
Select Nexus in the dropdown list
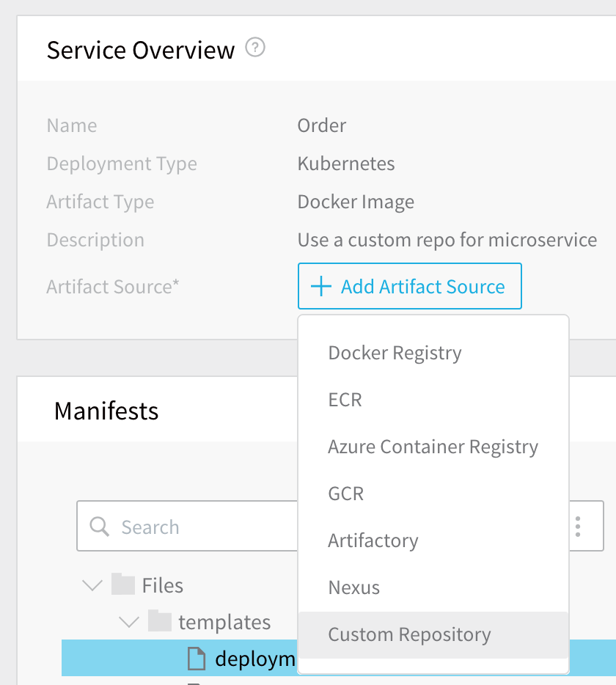(433, 587)
